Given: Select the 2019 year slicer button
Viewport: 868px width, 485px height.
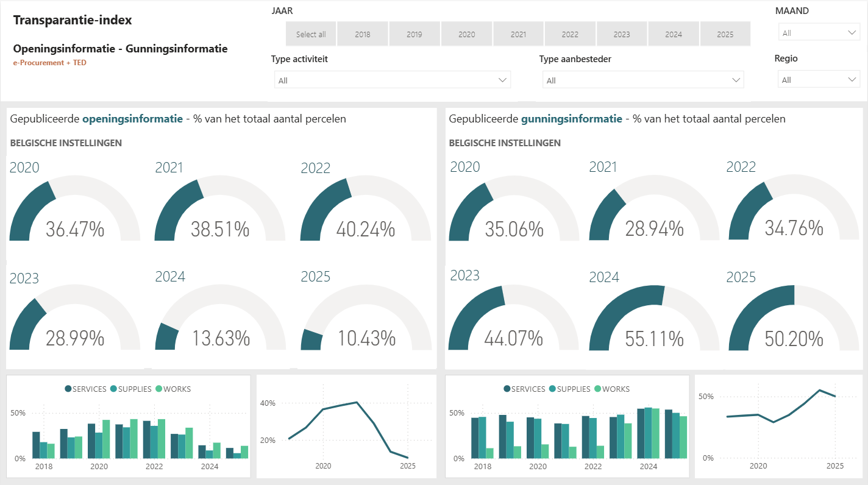Looking at the screenshot, I should 414,34.
